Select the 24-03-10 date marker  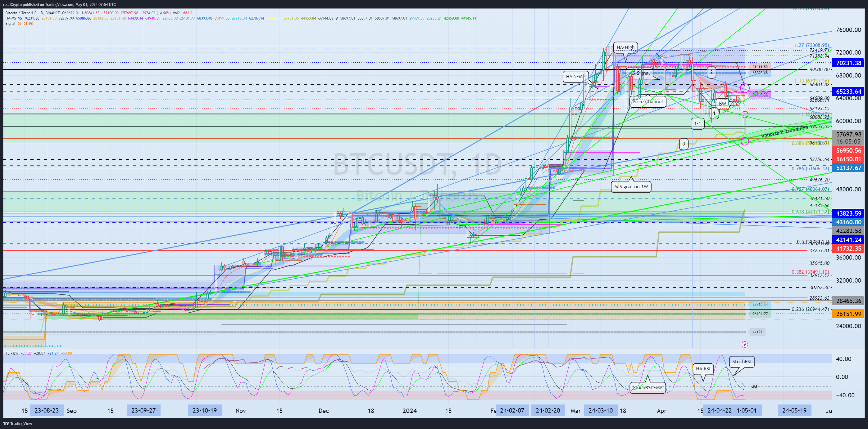[601, 410]
